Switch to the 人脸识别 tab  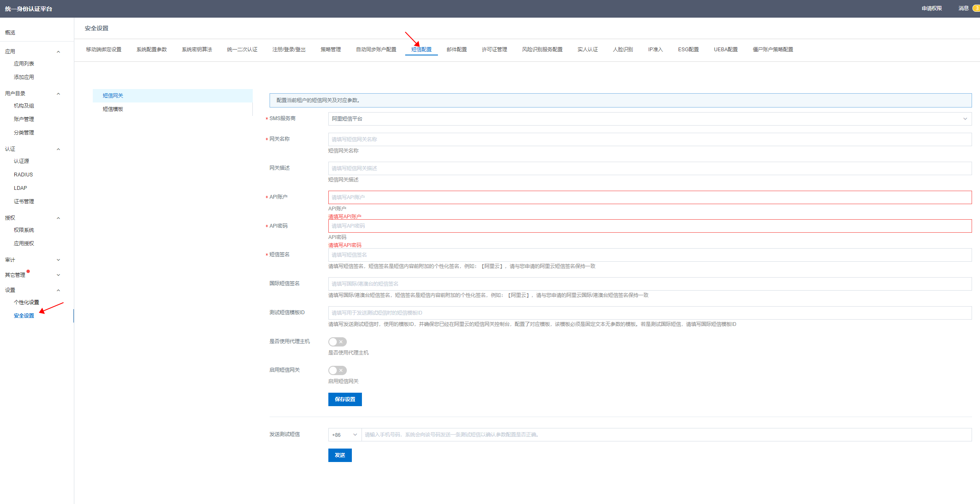pyautogui.click(x=623, y=50)
